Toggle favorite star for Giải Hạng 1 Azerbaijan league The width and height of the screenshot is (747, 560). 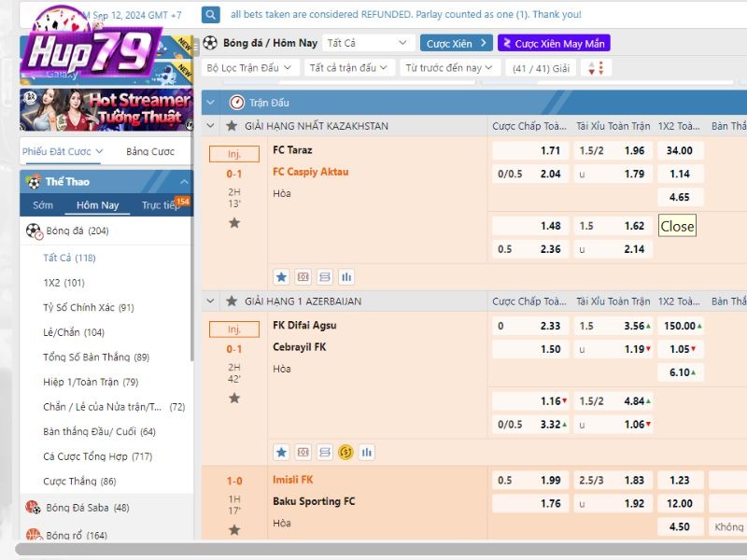point(232,301)
